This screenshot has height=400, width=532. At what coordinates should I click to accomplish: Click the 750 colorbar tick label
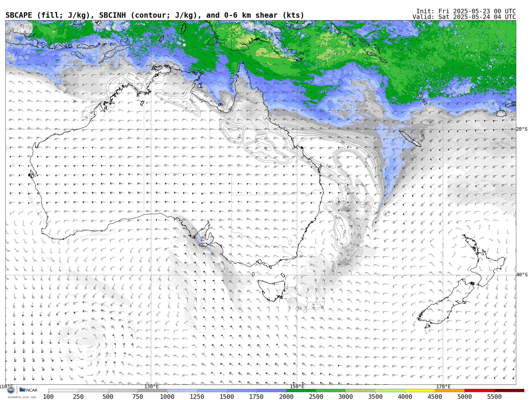138,397
